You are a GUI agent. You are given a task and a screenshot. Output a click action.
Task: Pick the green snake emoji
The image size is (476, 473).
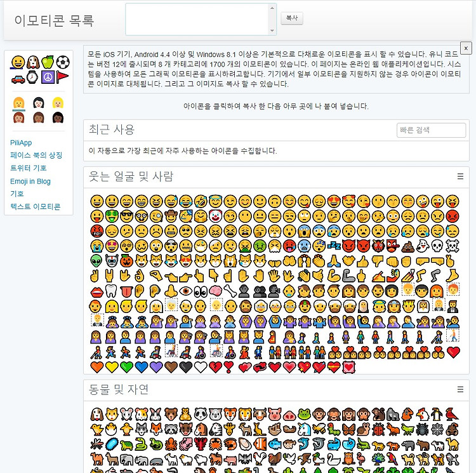pyautogui.click(x=142, y=444)
